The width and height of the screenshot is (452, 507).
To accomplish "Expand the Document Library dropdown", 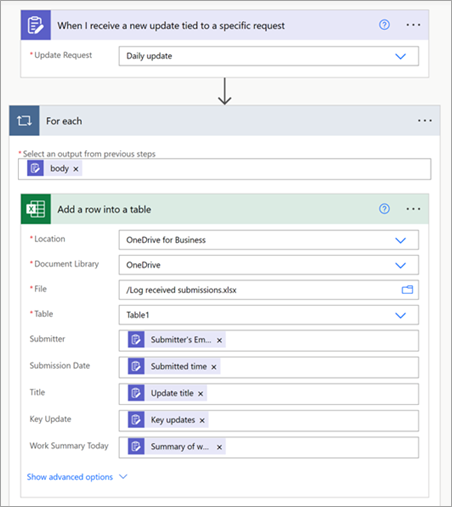I will coord(400,265).
